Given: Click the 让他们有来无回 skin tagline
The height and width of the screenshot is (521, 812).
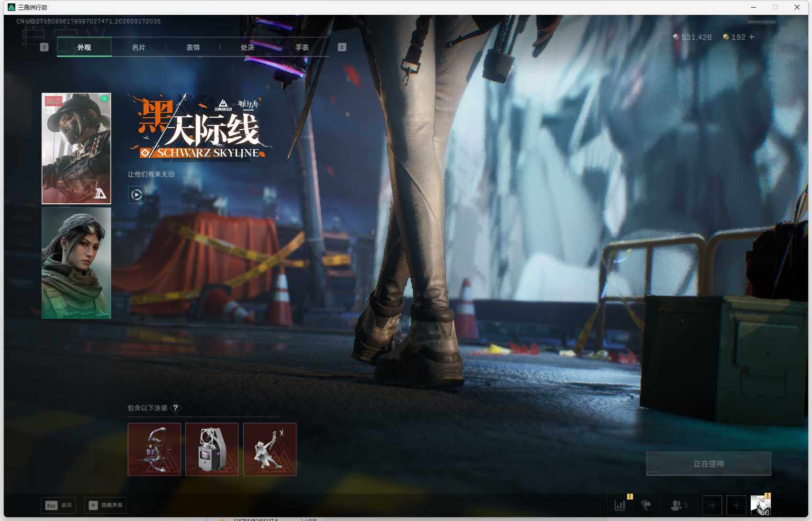Looking at the screenshot, I should pyautogui.click(x=151, y=174).
